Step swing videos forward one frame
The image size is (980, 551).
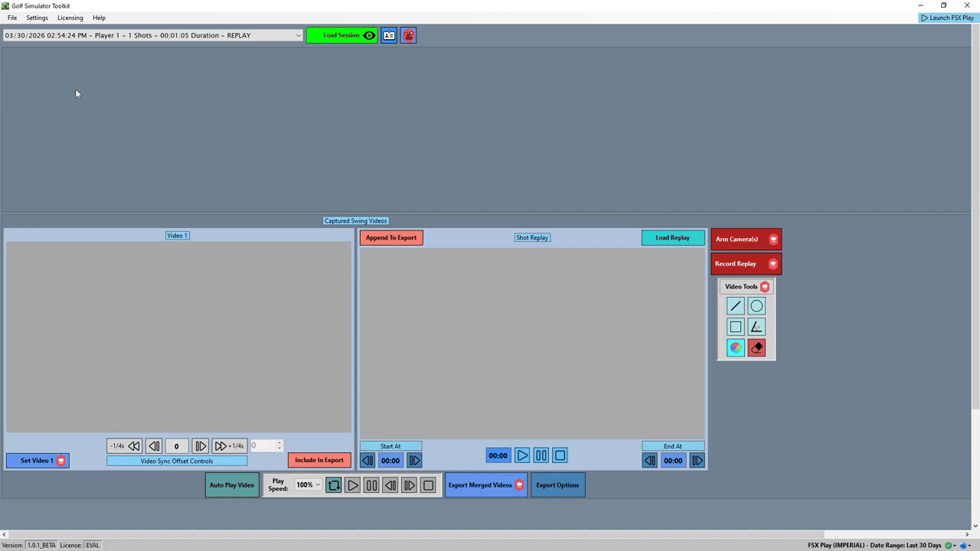[x=410, y=485]
